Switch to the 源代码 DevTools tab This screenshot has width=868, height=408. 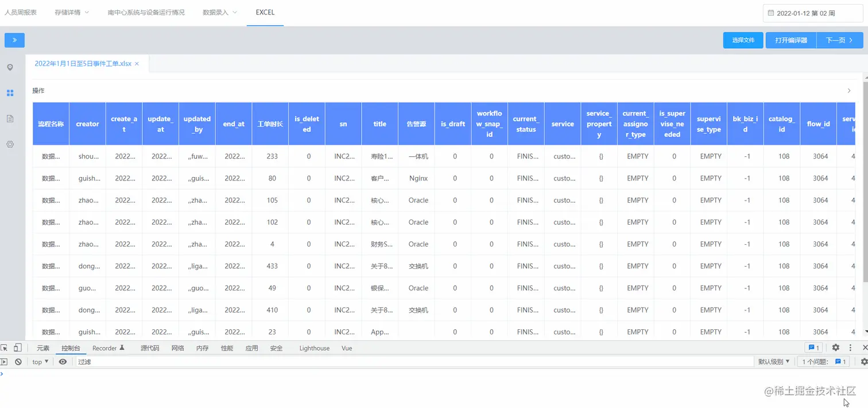tap(150, 348)
